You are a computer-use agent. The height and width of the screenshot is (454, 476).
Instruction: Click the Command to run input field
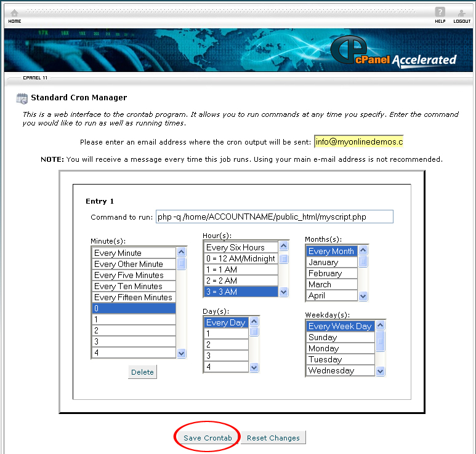(x=275, y=217)
